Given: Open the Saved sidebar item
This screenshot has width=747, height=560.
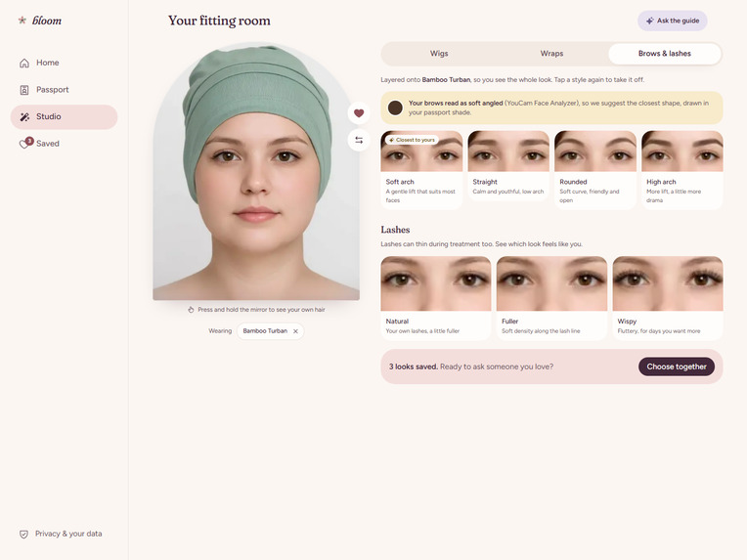Looking at the screenshot, I should click(x=64, y=144).
